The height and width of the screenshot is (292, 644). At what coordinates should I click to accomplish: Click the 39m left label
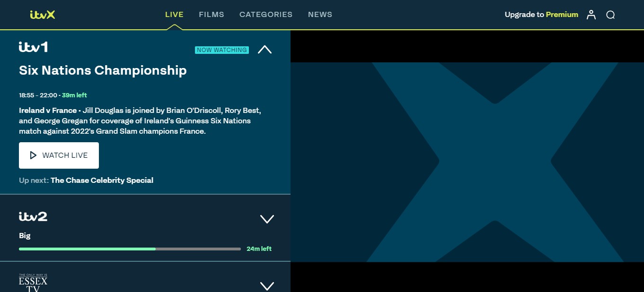pos(74,95)
